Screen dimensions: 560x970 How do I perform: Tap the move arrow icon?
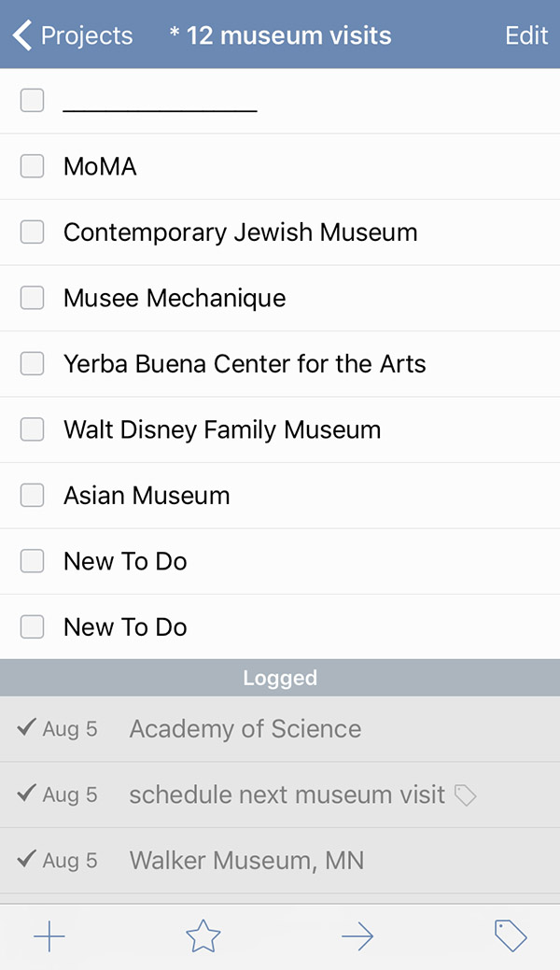(x=357, y=936)
